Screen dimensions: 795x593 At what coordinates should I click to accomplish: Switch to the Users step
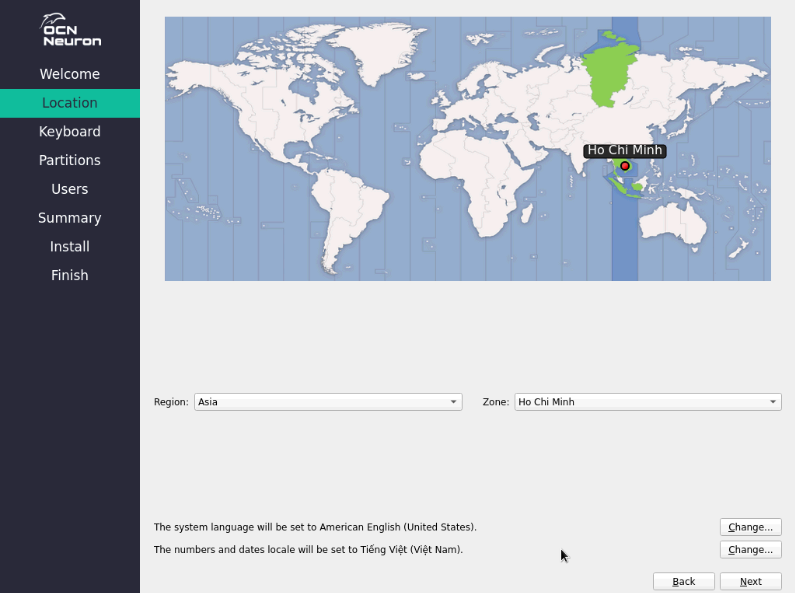(69, 189)
